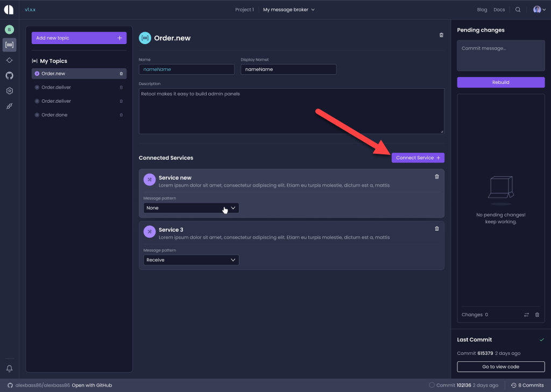Open the My message broker dropdown
Screen dimensions: 551x392
coord(288,9)
